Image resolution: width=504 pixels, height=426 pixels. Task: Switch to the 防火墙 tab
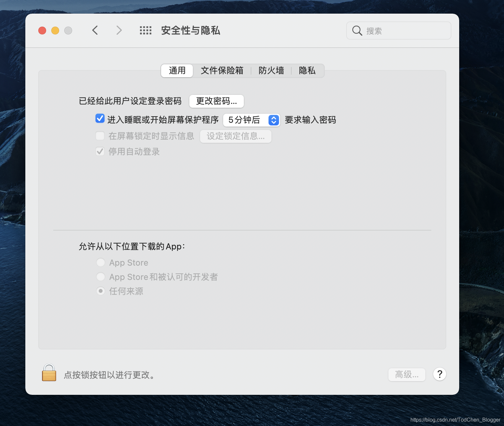[271, 70]
